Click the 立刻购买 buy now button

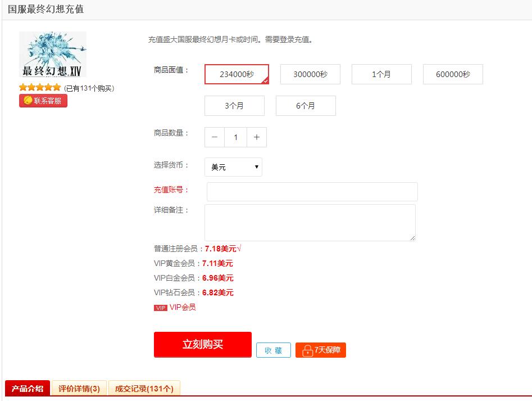pyautogui.click(x=203, y=344)
